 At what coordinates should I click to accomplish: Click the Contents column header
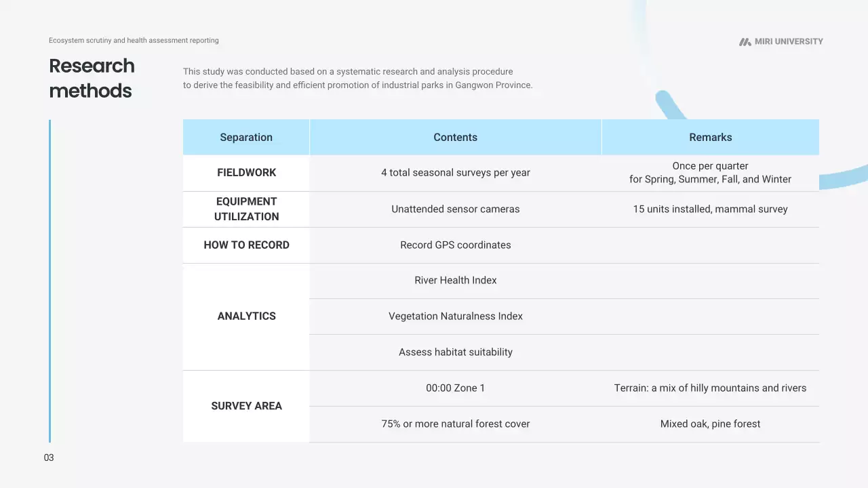tap(455, 138)
